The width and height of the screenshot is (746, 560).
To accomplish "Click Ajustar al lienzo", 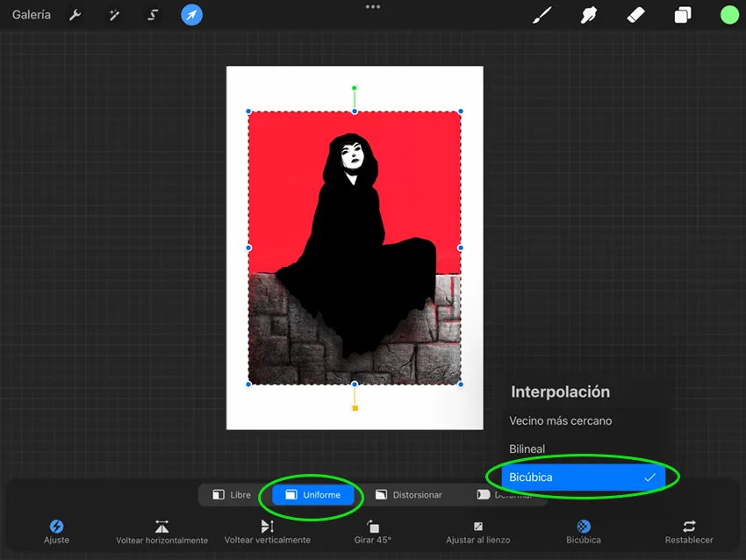I will point(478,531).
